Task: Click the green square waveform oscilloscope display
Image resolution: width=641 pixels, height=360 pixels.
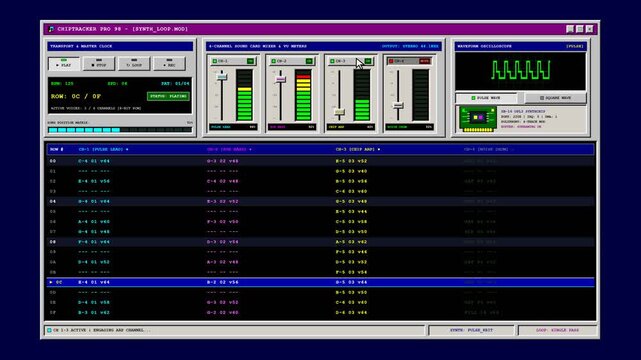Action: pyautogui.click(x=520, y=71)
